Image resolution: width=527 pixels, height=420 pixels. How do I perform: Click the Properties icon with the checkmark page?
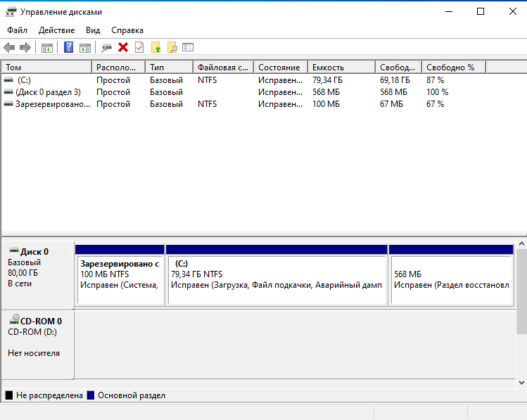pos(139,47)
